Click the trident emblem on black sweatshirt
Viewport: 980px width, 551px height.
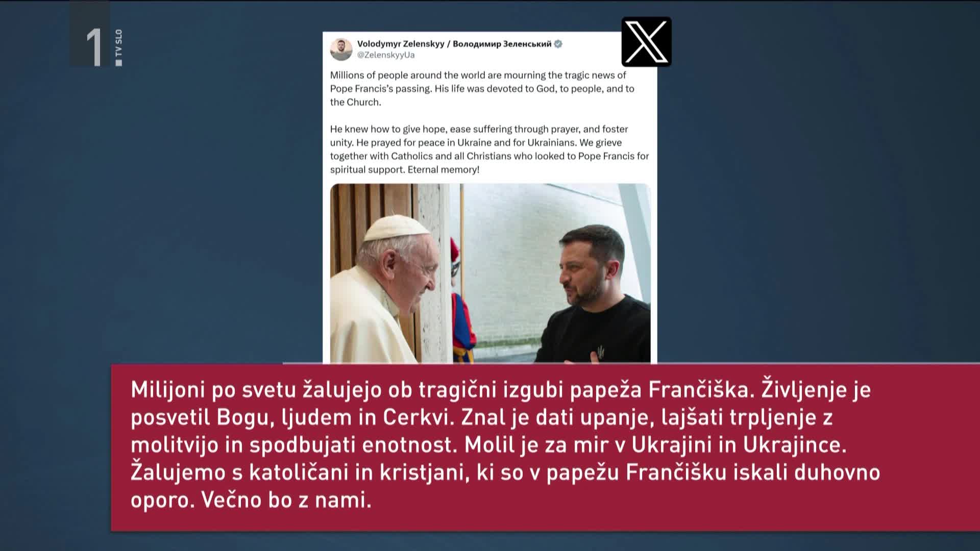[x=601, y=352]
